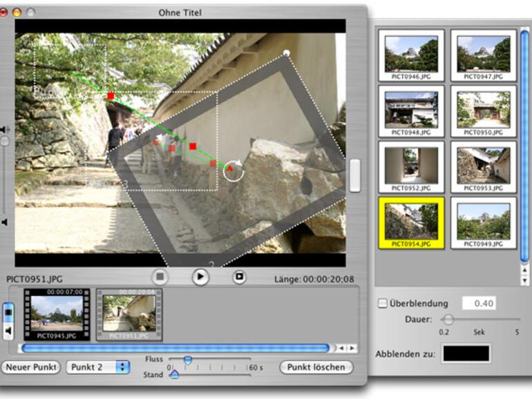Open the Abblenden zu black color swatch
Image resolution: width=532 pixels, height=399 pixels.
(x=466, y=353)
